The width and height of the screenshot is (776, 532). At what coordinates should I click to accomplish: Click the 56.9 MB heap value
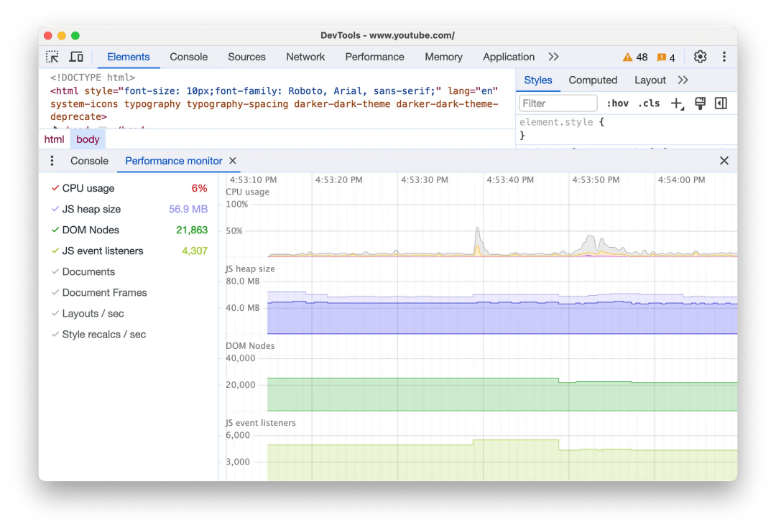[x=188, y=209]
